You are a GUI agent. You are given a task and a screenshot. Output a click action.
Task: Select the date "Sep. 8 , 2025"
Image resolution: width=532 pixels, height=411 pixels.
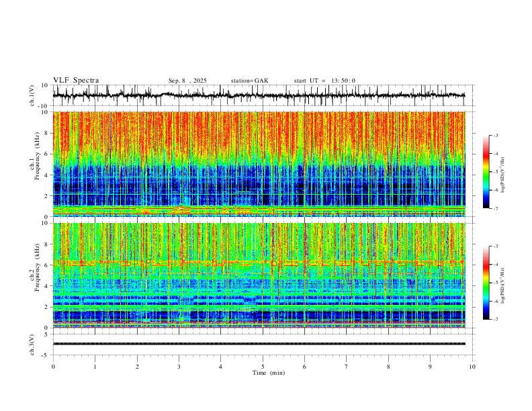coord(187,81)
